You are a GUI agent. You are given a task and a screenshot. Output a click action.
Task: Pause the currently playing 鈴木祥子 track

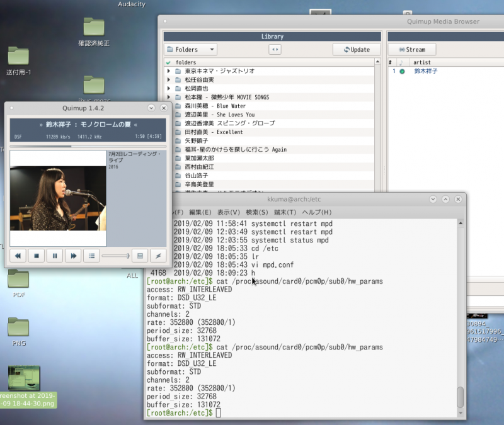pos(54,256)
